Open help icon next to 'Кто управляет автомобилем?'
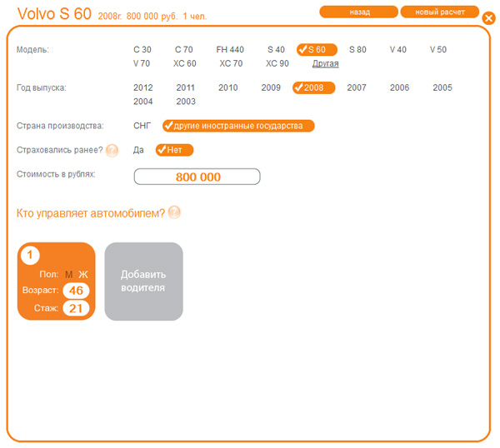Image resolution: width=500 pixels, height=448 pixels. coord(174,212)
